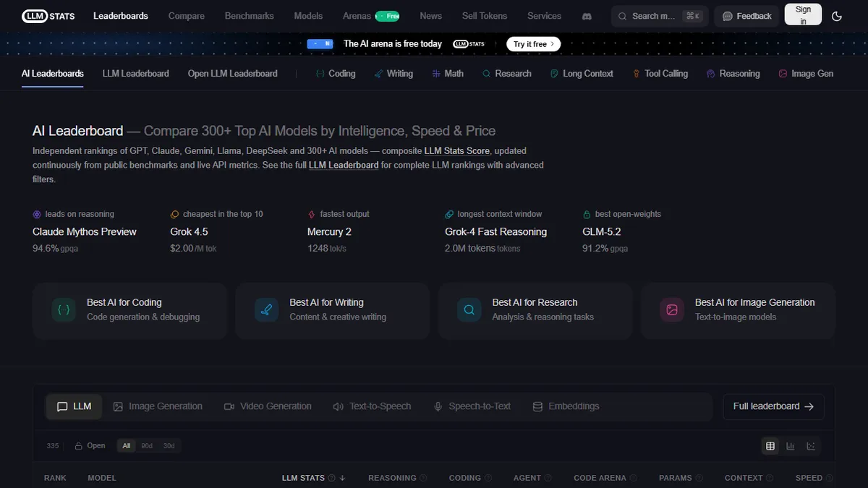This screenshot has width=868, height=488.
Task: Select the LLM Leaderboard tab
Action: (x=136, y=74)
